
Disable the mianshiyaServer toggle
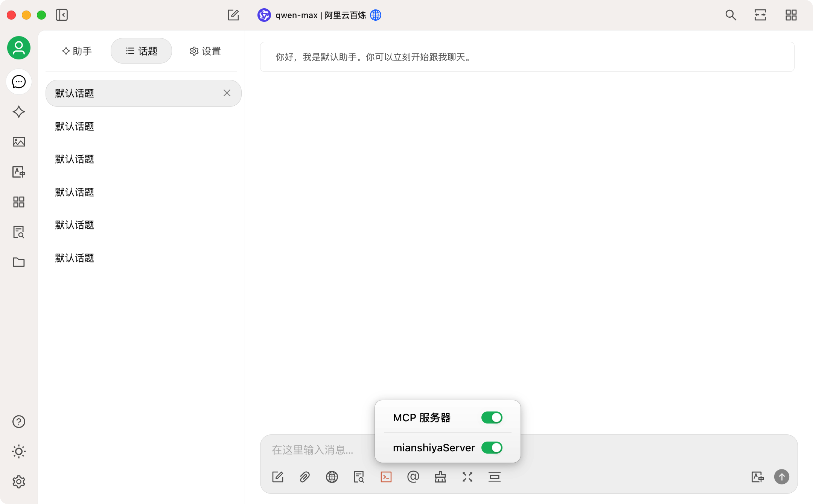click(x=492, y=448)
